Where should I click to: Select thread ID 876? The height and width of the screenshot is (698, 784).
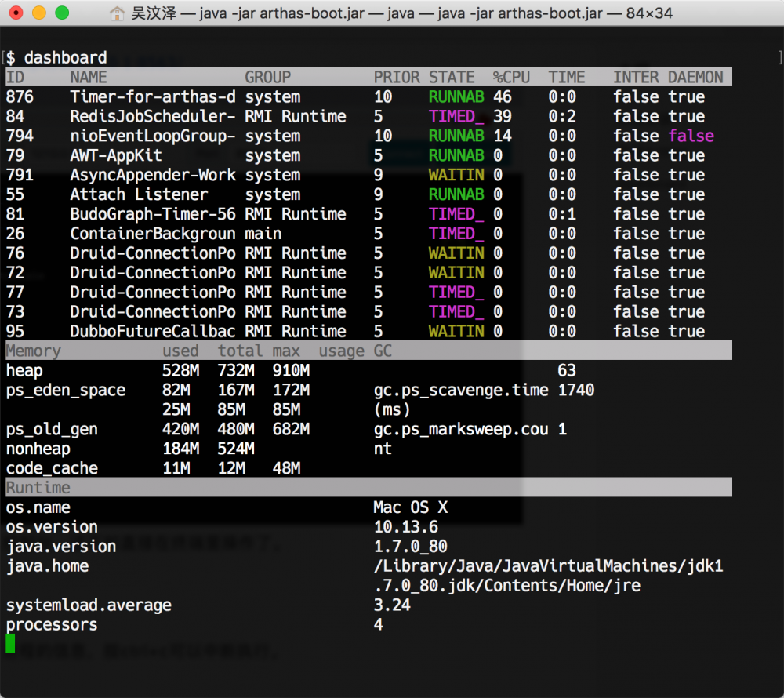pyautogui.click(x=20, y=96)
